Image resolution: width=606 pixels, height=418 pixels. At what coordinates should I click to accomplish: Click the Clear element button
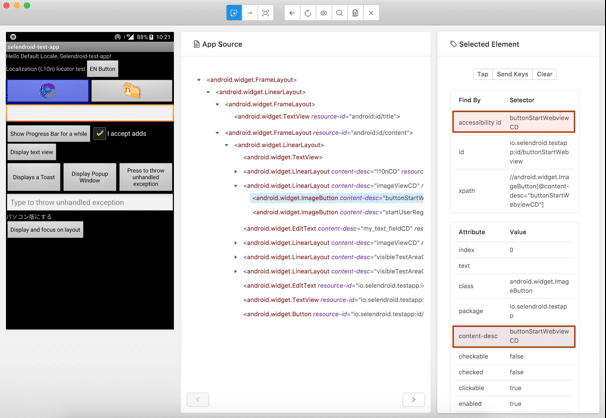pos(545,74)
